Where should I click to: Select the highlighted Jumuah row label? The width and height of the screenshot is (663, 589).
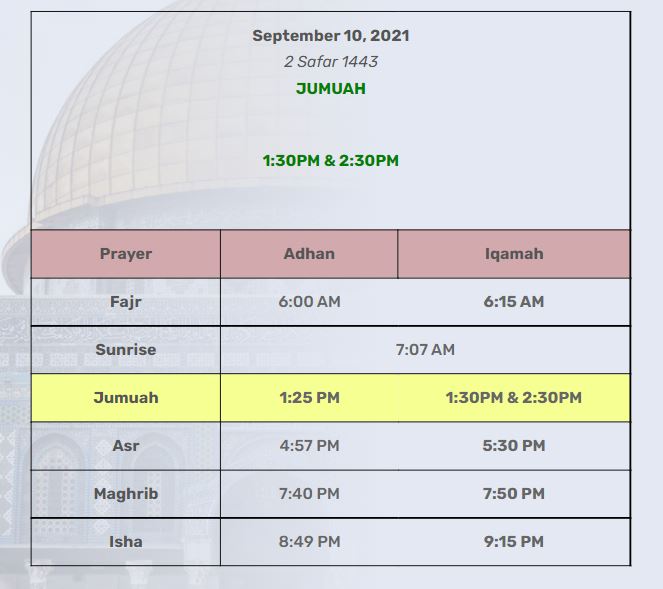(126, 398)
